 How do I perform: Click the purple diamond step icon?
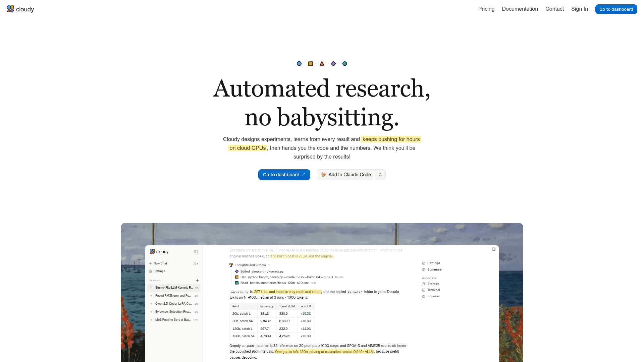[333, 64]
